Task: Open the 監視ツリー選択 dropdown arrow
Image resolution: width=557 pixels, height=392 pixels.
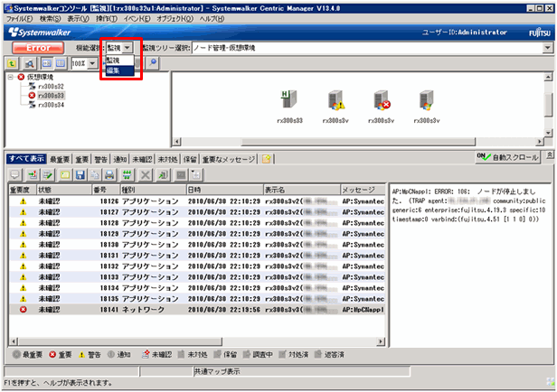Action: click(x=547, y=48)
